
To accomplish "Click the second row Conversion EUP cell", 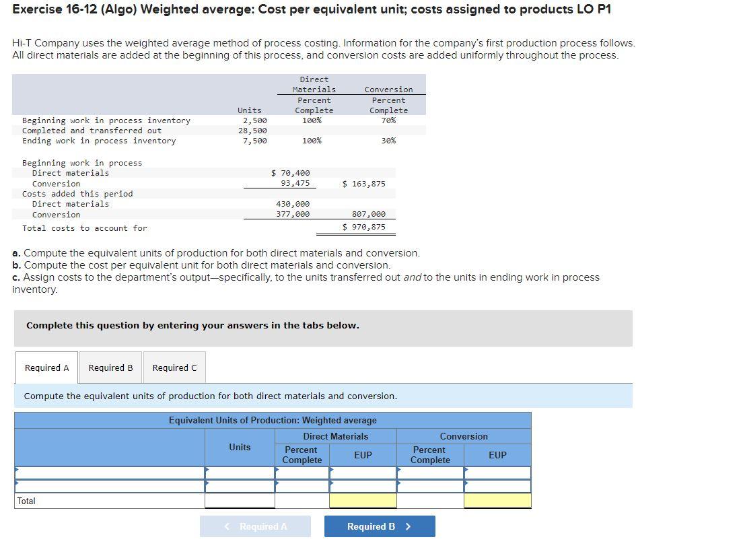I will (497, 486).
